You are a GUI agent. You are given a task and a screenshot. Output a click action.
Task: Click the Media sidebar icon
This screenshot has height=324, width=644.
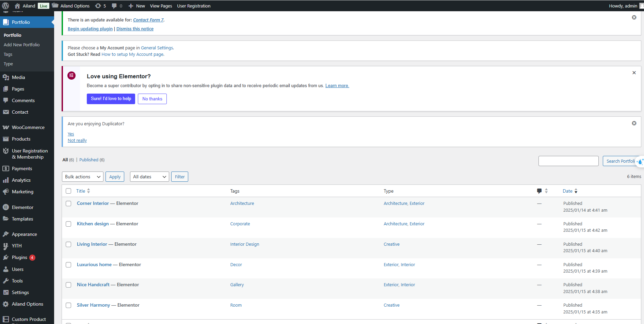pyautogui.click(x=6, y=77)
